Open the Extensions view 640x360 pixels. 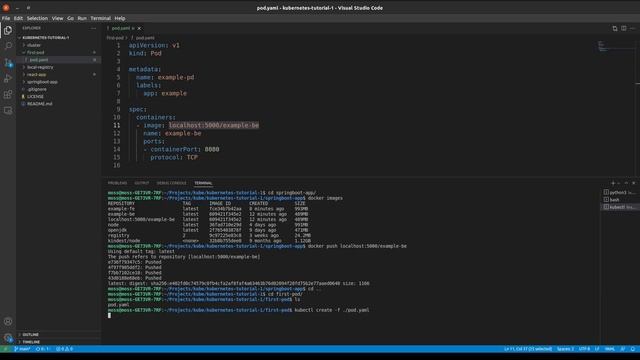[8, 94]
